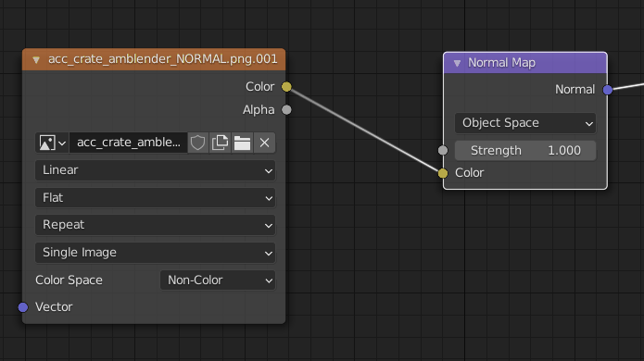The width and height of the screenshot is (644, 361).
Task: Unlink image with the X icon
Action: click(x=264, y=143)
